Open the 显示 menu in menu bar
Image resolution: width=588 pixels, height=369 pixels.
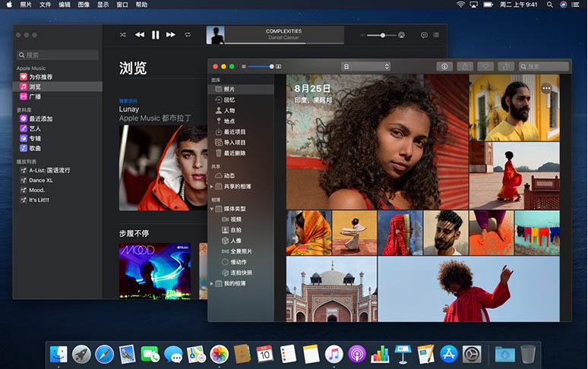(x=103, y=5)
